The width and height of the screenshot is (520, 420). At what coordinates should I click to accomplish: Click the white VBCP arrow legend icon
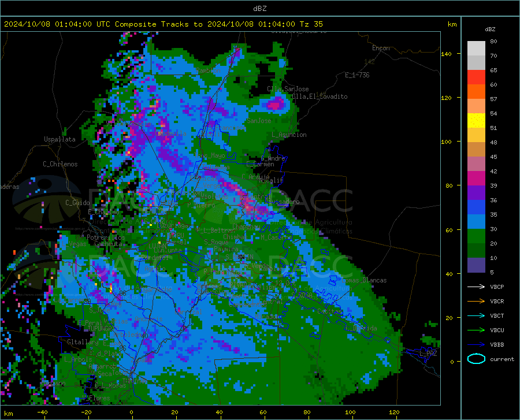pos(476,287)
